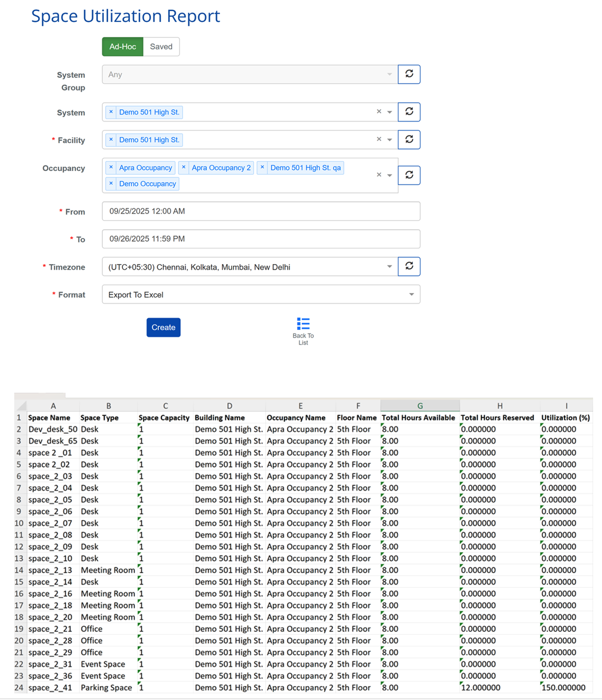Select the Dev_desk_50 cell

53,429
